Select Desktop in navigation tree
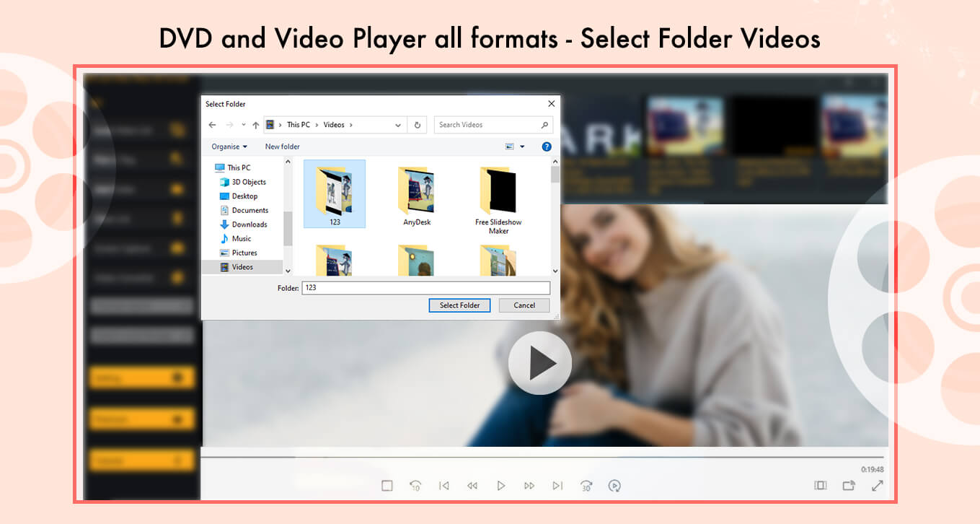This screenshot has width=980, height=524. point(238,196)
